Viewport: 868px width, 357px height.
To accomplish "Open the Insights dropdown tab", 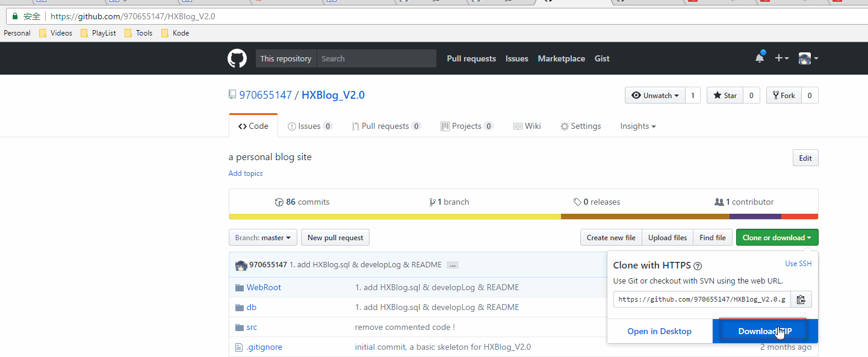I will click(x=638, y=126).
